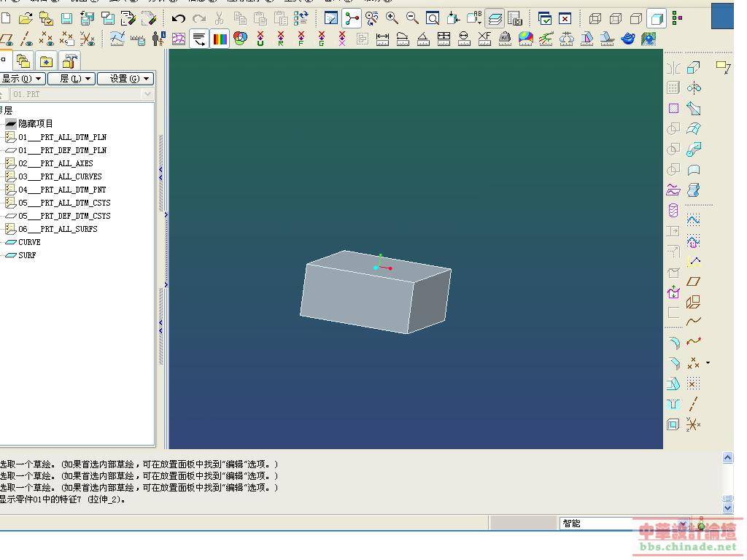Click the Shell tool icon
The image size is (747, 560).
point(673,424)
